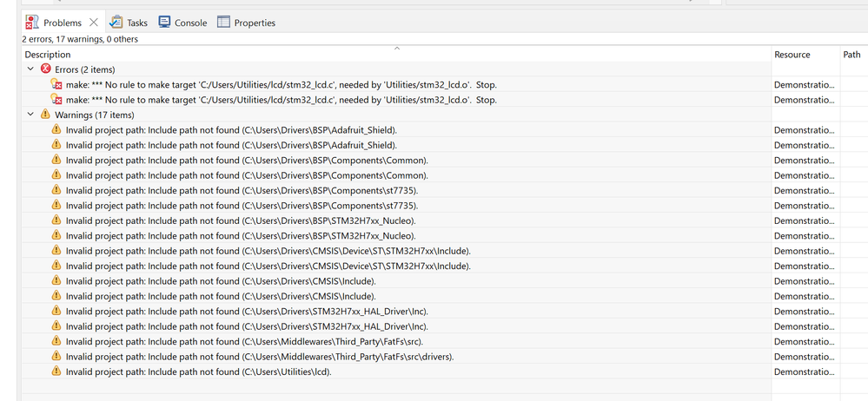
Task: Select the Errors (2 items) group label
Action: coord(84,69)
